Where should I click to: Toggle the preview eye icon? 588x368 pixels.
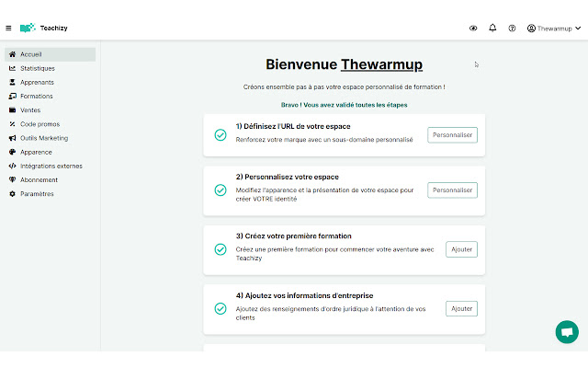473,29
